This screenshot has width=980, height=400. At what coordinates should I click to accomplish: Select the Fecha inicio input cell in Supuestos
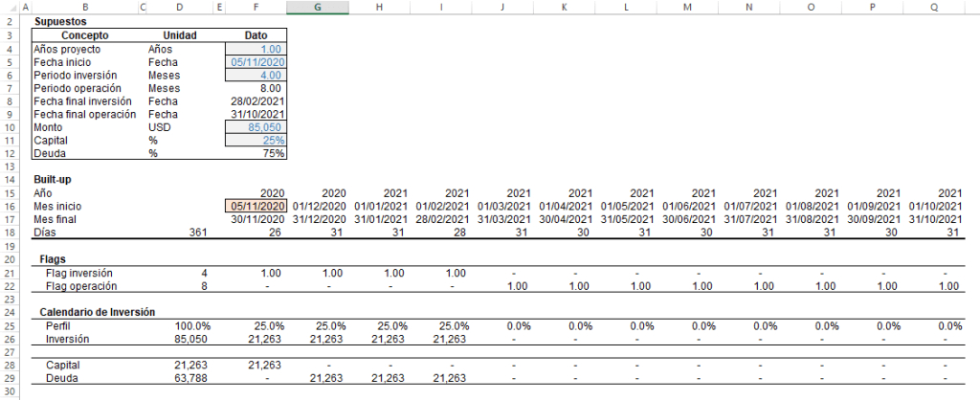[x=256, y=62]
